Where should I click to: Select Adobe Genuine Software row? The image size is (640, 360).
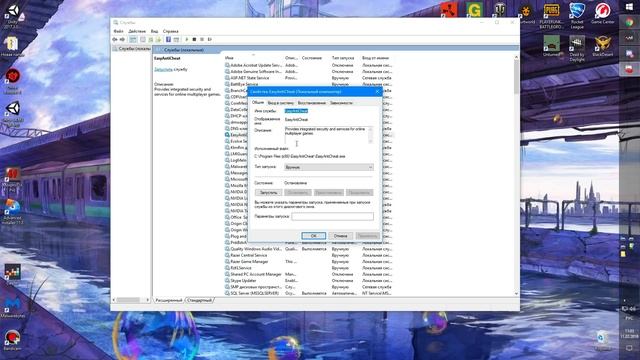click(308, 71)
